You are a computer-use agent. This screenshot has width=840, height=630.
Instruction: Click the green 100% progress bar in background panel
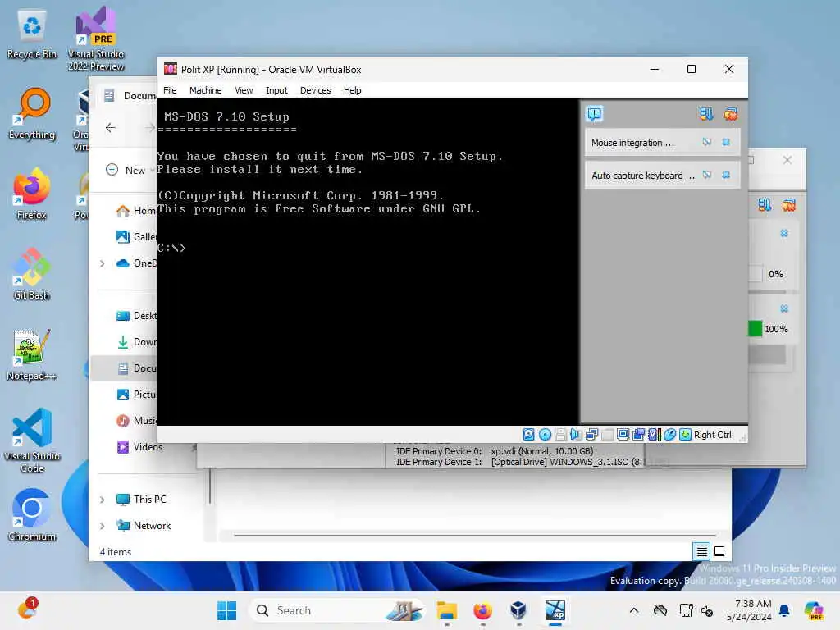pyautogui.click(x=756, y=328)
